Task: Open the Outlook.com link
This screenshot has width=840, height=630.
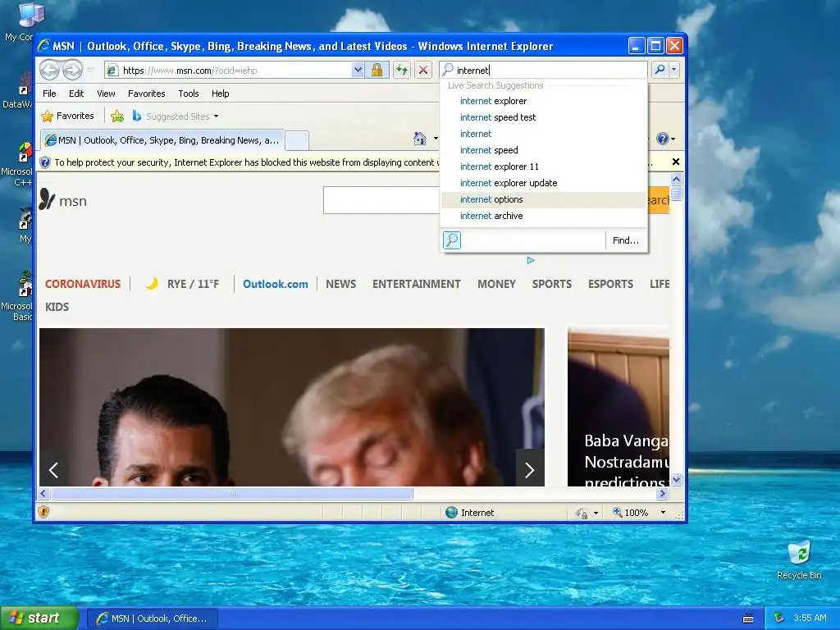Action: click(276, 284)
